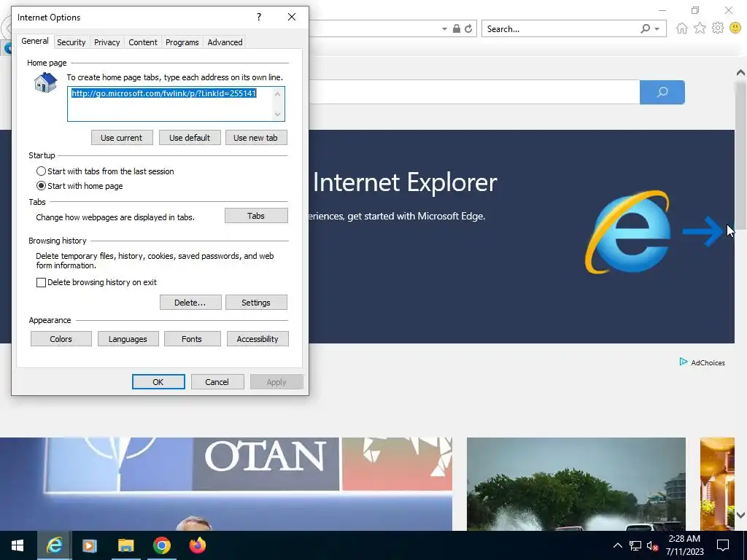Click the Use new tab button

point(256,138)
